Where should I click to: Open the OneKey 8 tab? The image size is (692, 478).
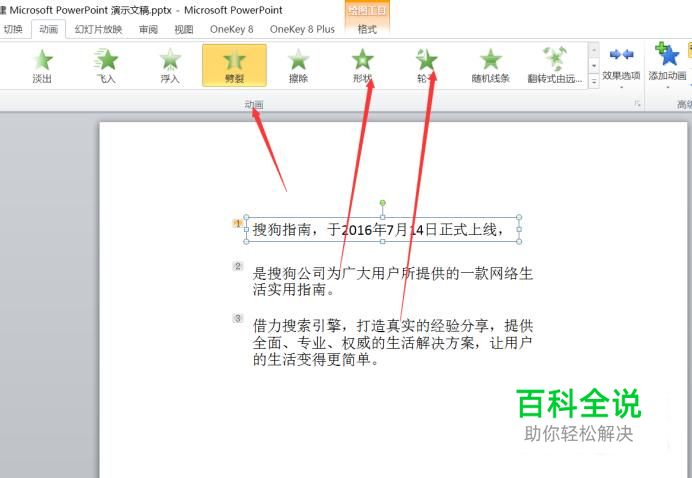(232, 29)
